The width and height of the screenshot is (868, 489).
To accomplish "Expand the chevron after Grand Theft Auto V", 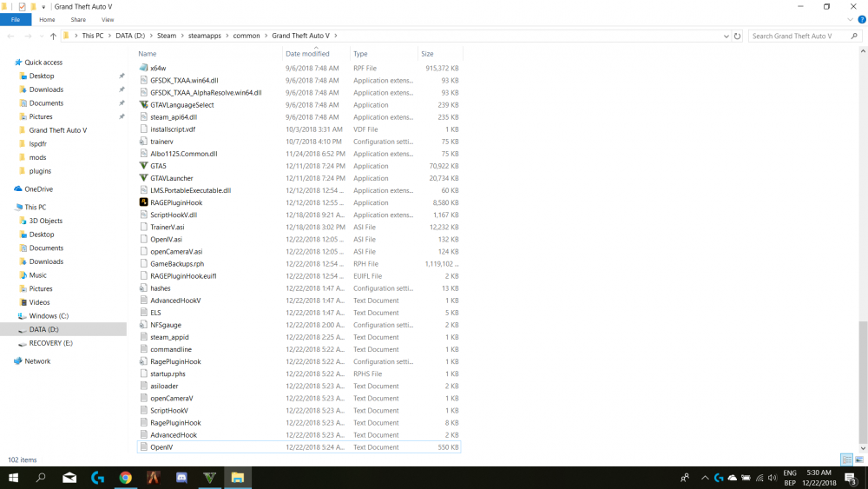I will 335,36.
